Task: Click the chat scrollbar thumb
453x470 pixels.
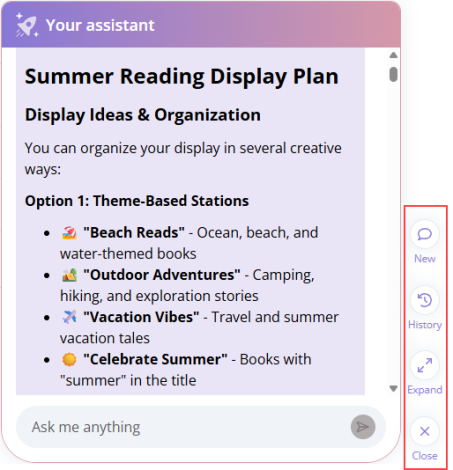Action: coord(393,74)
